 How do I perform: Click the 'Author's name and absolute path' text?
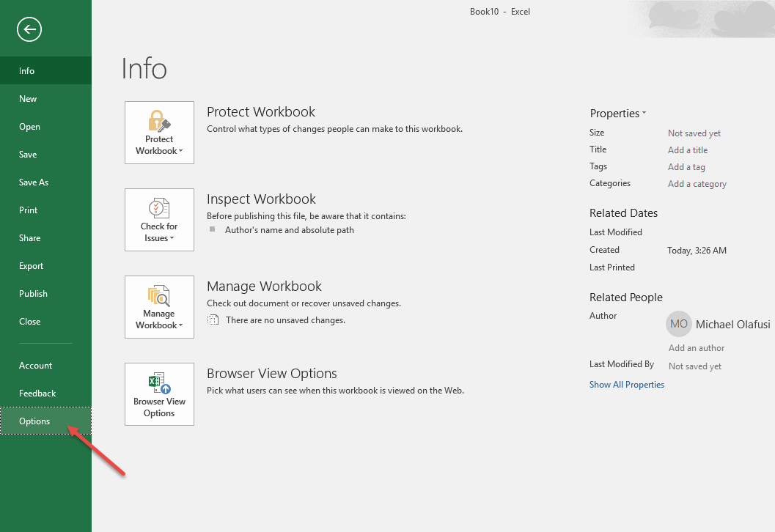[x=289, y=229]
